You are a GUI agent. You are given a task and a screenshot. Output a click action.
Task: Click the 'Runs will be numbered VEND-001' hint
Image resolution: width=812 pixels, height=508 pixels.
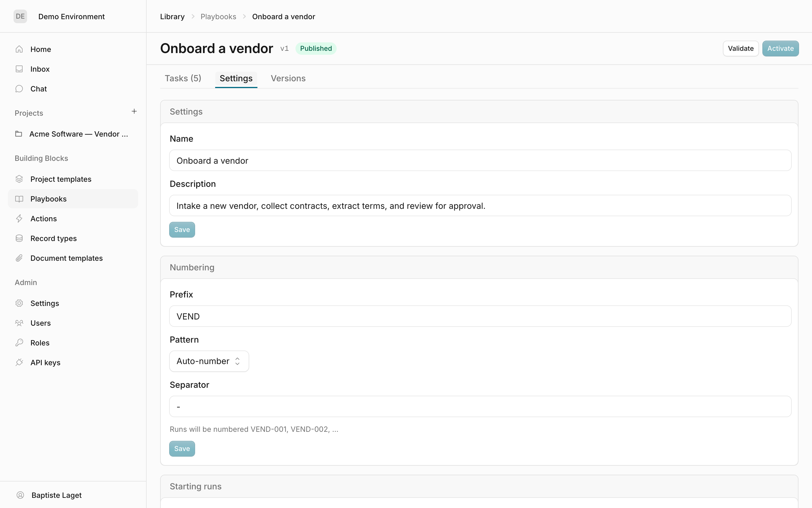tap(254, 429)
